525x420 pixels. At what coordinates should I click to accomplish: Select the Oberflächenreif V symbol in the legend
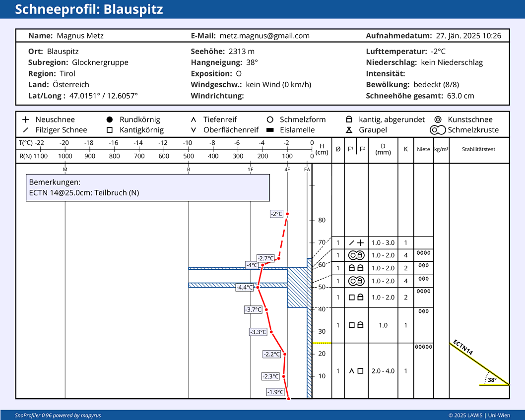(x=194, y=130)
